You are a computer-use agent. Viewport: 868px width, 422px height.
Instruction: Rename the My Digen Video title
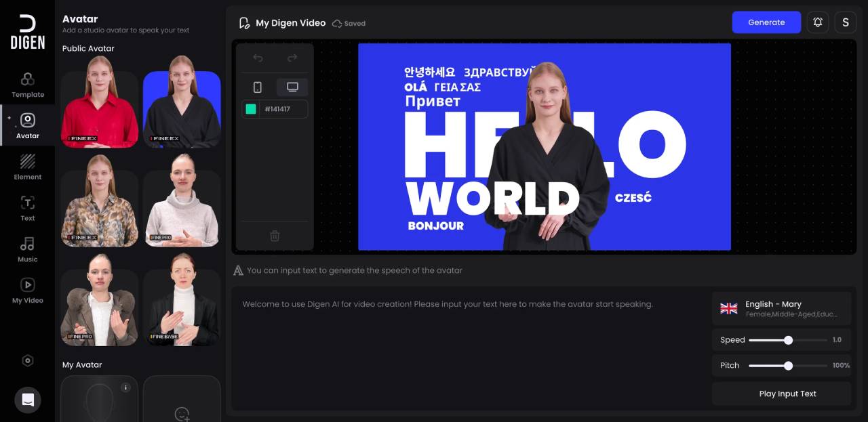point(290,22)
